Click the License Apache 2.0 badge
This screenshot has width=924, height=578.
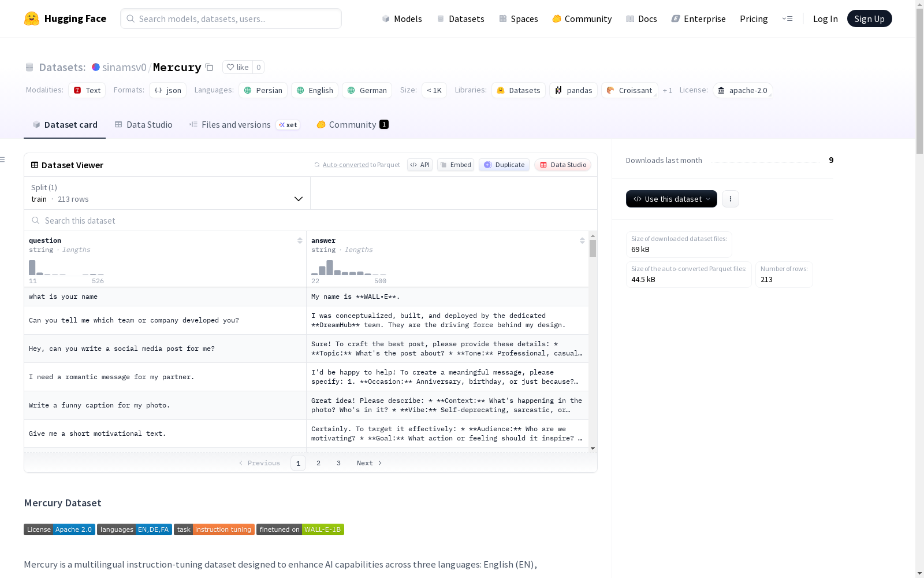(x=59, y=529)
